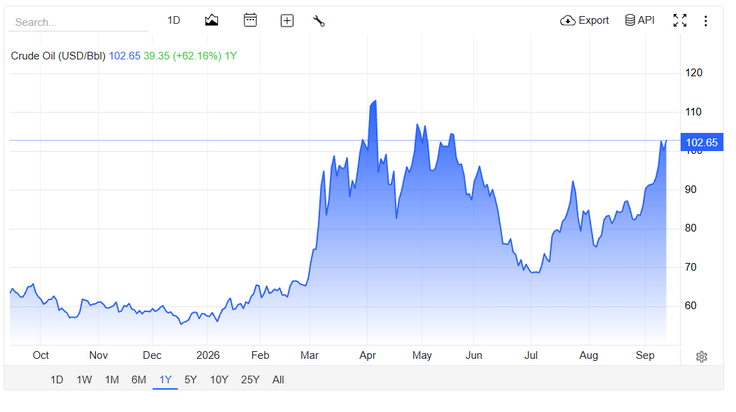Select the 6M time range tab
This screenshot has width=736, height=412.
(x=138, y=380)
